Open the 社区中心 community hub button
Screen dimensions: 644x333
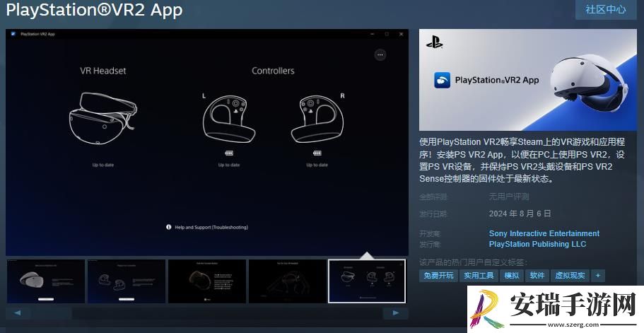tap(606, 9)
